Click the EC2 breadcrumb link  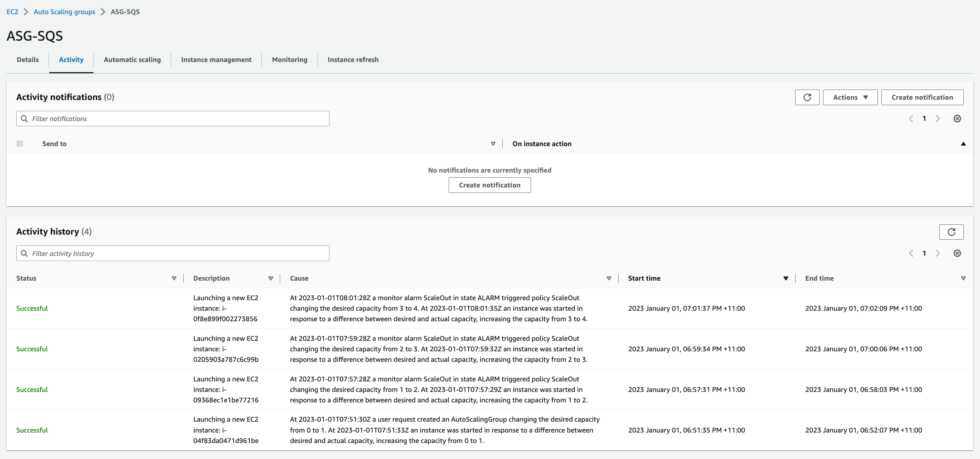(x=12, y=12)
